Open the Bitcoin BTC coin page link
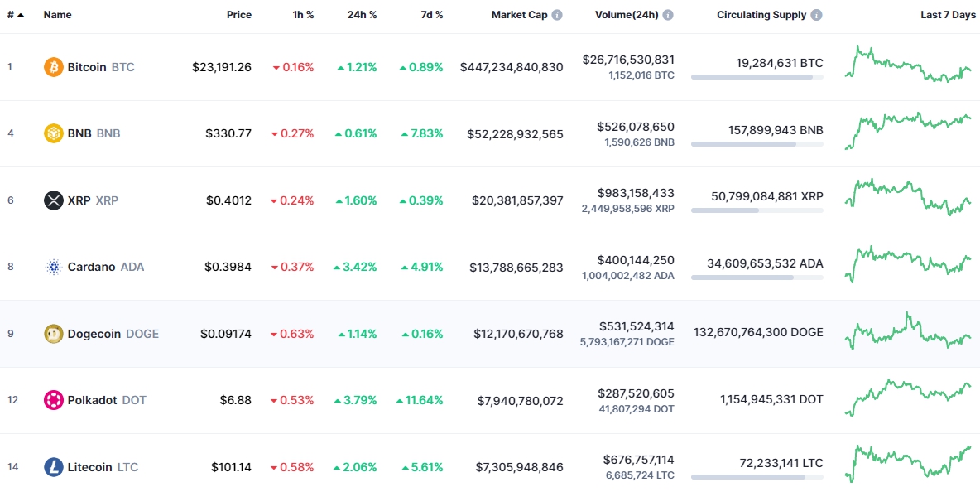This screenshot has width=980, height=492. tap(89, 67)
